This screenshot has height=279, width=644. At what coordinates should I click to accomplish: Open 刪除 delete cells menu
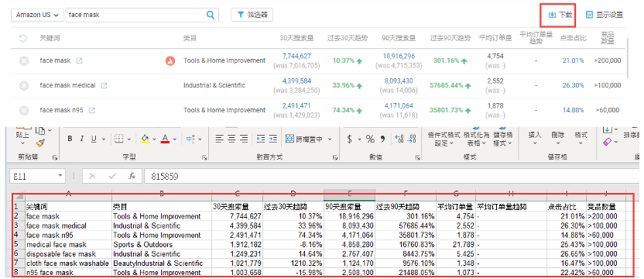point(558,139)
